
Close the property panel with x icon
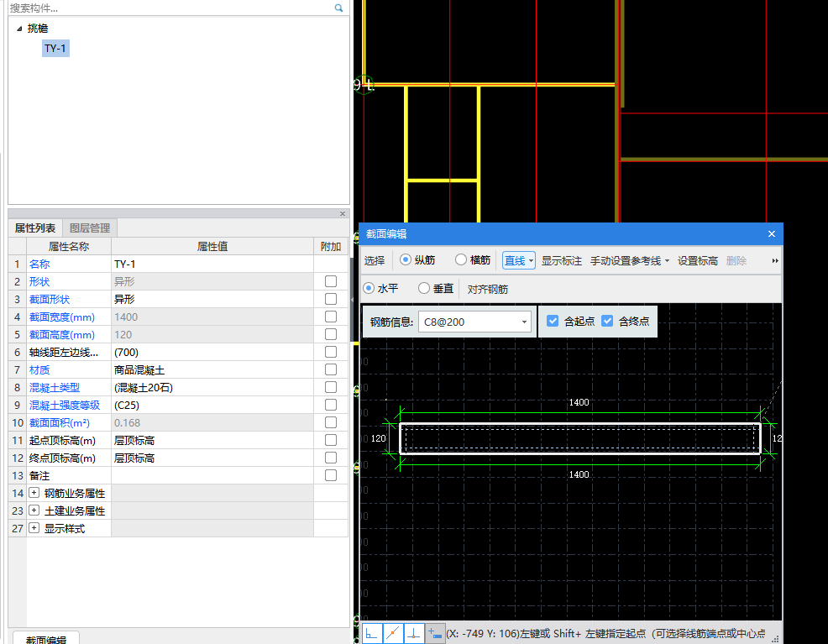point(342,214)
